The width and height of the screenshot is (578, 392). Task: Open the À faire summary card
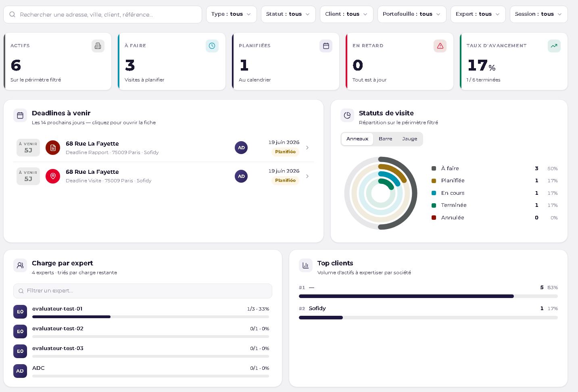[172, 61]
